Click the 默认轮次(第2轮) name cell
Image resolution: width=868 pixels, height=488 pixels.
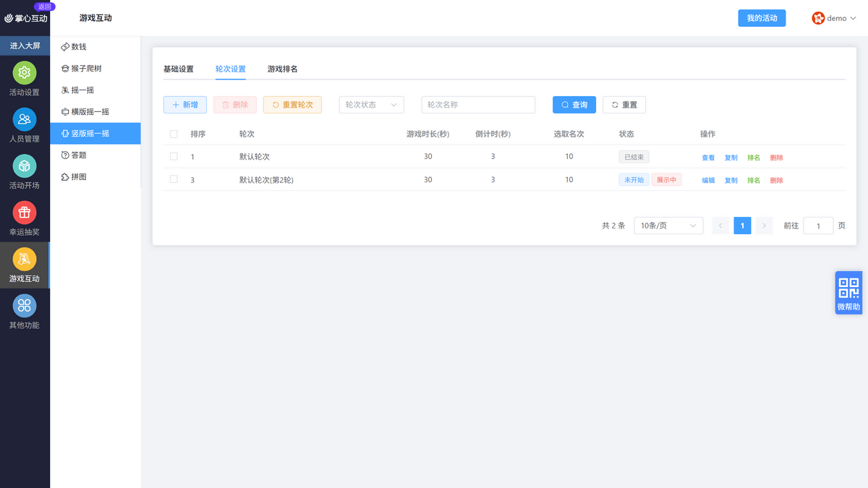[266, 180]
